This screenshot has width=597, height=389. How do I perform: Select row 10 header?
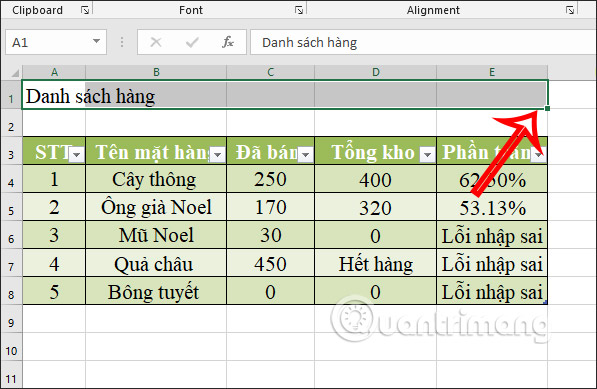tap(11, 347)
